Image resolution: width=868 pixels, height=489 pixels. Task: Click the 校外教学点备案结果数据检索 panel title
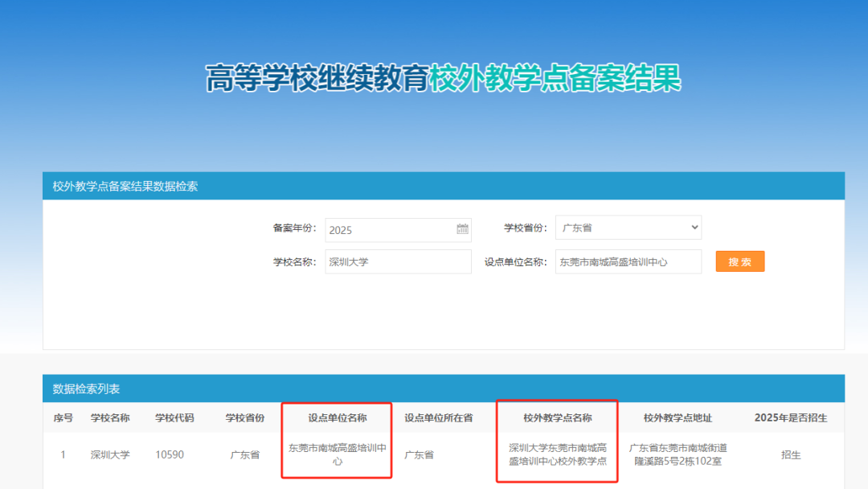(x=125, y=187)
